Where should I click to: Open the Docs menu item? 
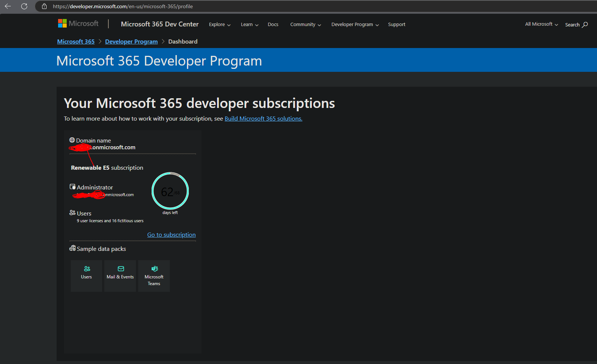pos(273,25)
